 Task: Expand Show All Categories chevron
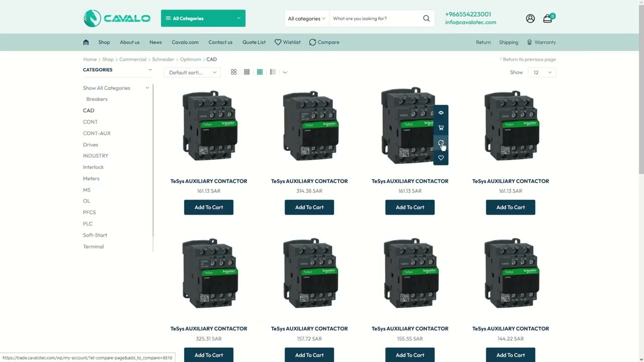[x=147, y=88]
